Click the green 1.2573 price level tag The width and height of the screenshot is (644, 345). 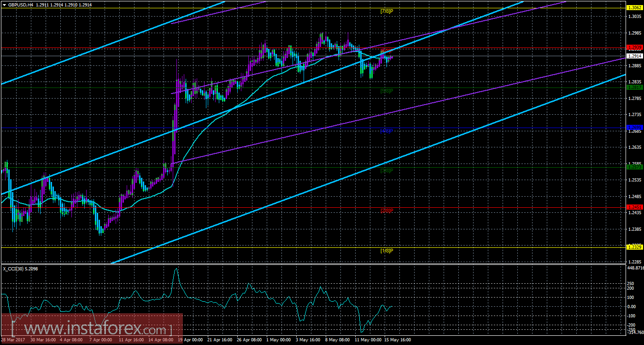(635, 167)
